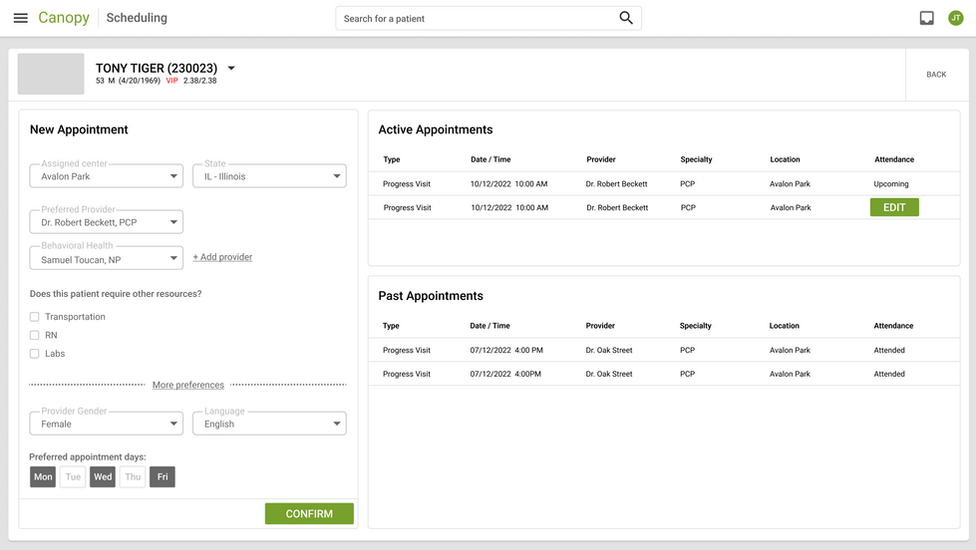Check the Transportation checkbox
Viewport: 976px width, 550px height.
pyautogui.click(x=35, y=317)
